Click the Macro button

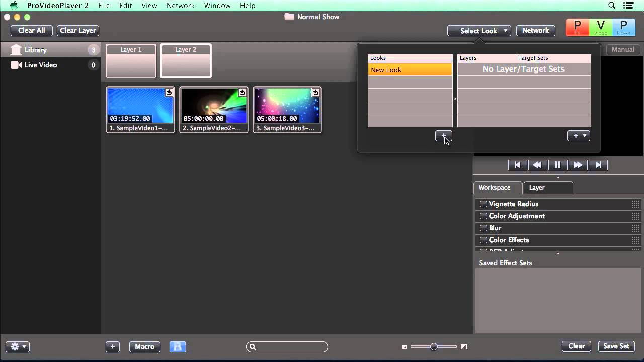(145, 346)
